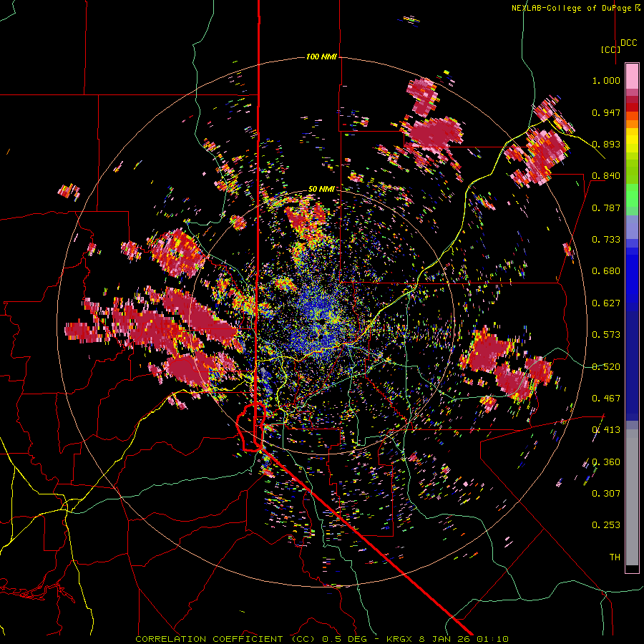Select the 0.360 scale value

[606, 462]
